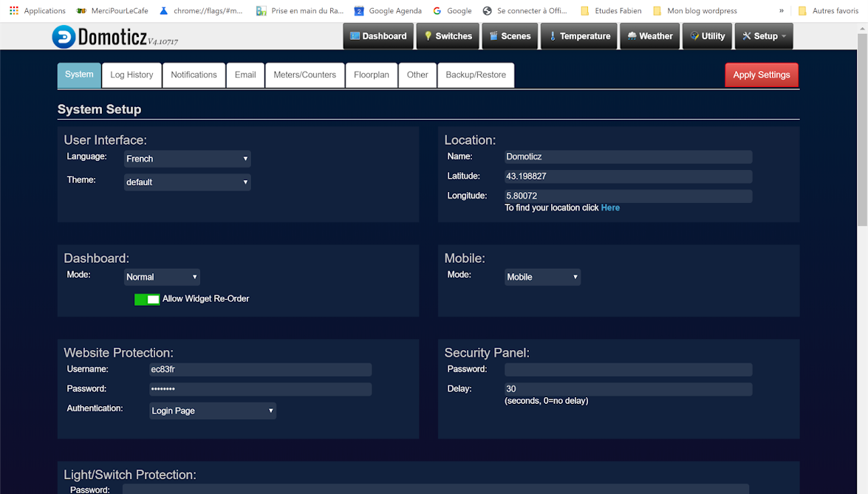Focus the Longitude field

(629, 196)
